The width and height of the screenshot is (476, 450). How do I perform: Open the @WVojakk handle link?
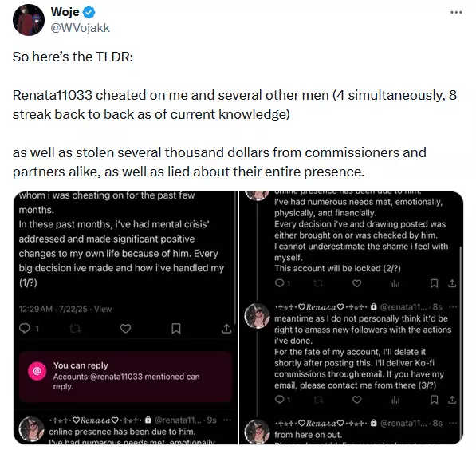click(81, 28)
